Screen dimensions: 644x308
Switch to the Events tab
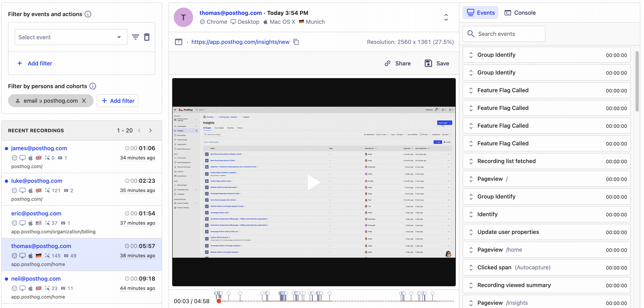click(480, 12)
